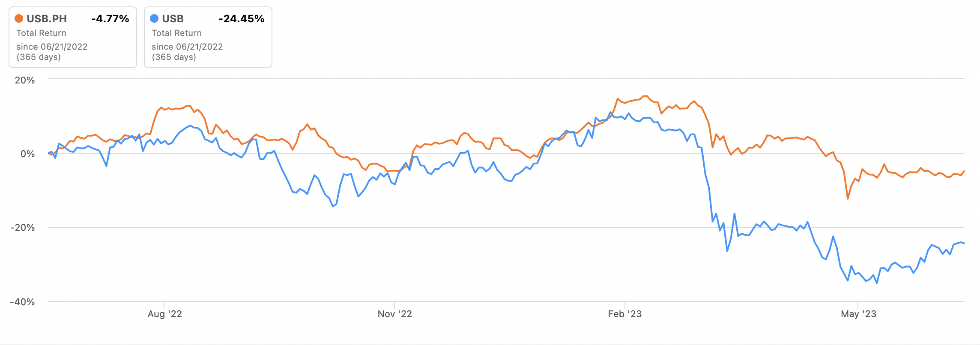Click since 06/21/2022 date in USB.PH card
Viewport: 980px width, 345px height.
(x=52, y=47)
